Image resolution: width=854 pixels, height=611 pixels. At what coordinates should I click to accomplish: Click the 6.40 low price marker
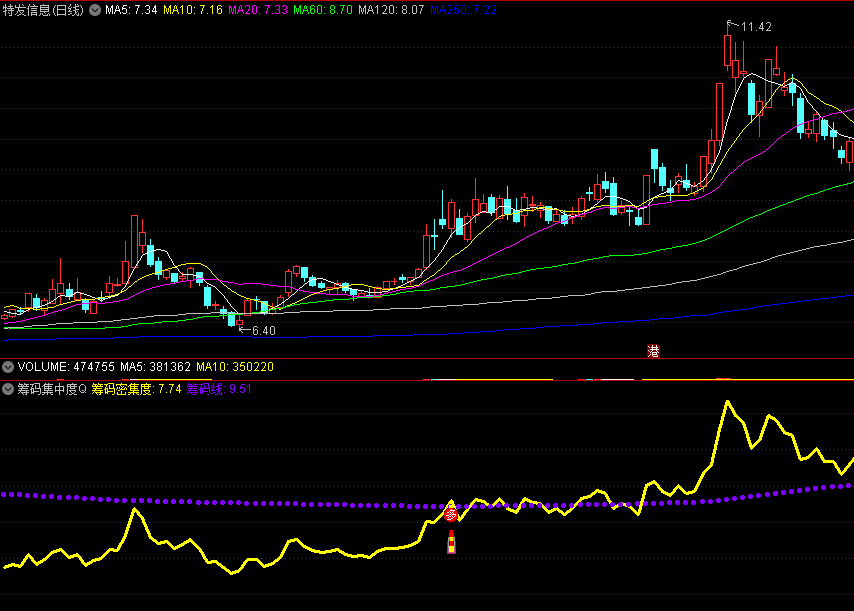(264, 331)
